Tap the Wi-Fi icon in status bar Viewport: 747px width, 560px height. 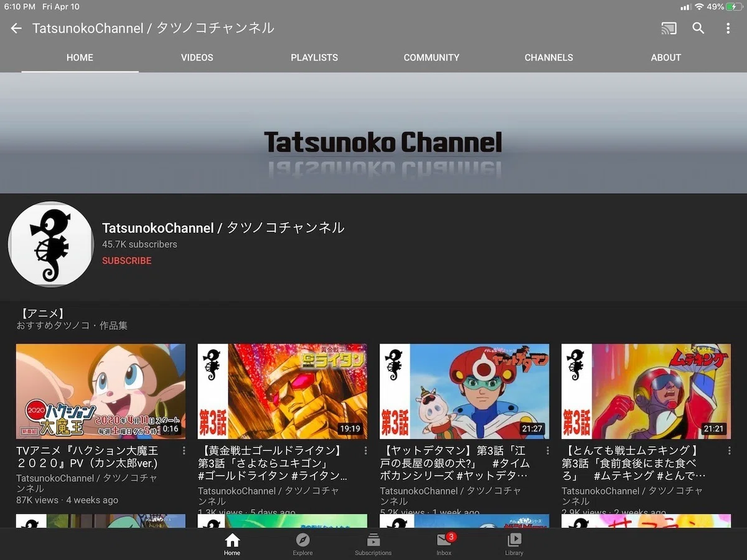(x=699, y=7)
